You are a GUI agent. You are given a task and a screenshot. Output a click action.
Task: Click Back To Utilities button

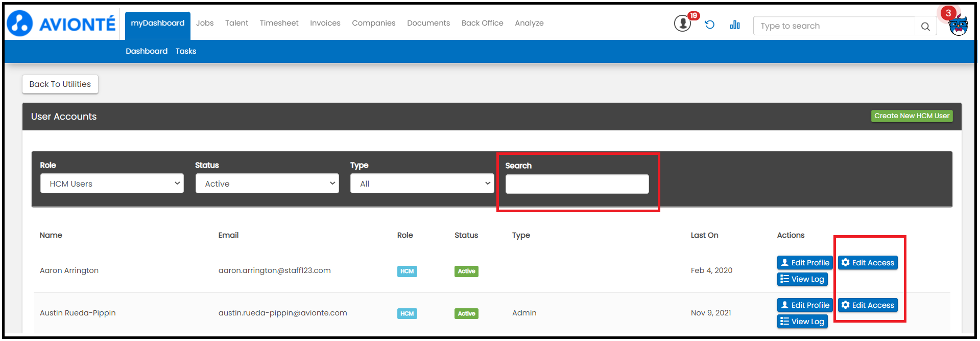coord(60,84)
